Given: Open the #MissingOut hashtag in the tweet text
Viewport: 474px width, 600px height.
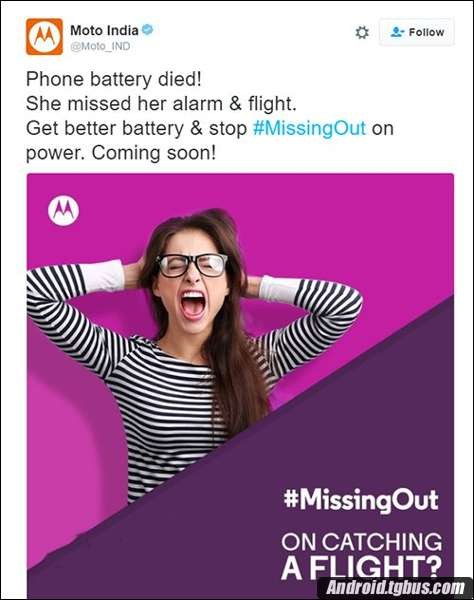Looking at the screenshot, I should click(x=309, y=129).
